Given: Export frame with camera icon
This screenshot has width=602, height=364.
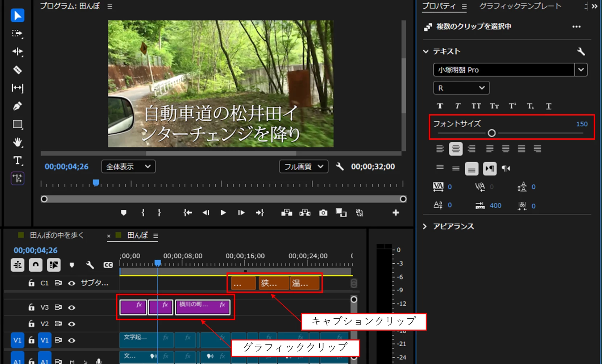Looking at the screenshot, I should tap(323, 213).
